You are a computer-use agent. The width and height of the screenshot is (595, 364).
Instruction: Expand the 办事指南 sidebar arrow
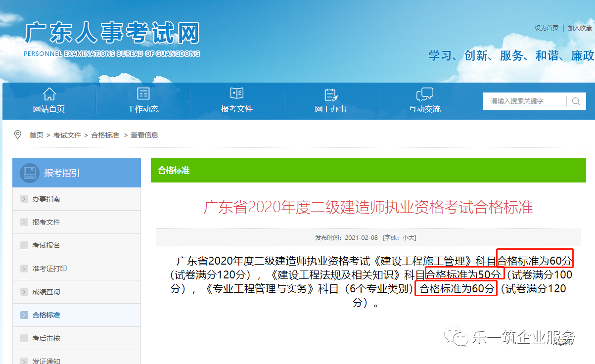(24, 199)
